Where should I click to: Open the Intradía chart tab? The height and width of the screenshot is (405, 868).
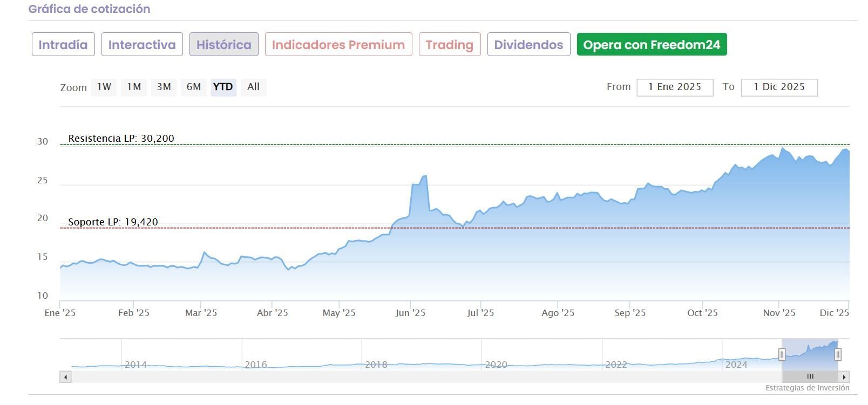[63, 44]
